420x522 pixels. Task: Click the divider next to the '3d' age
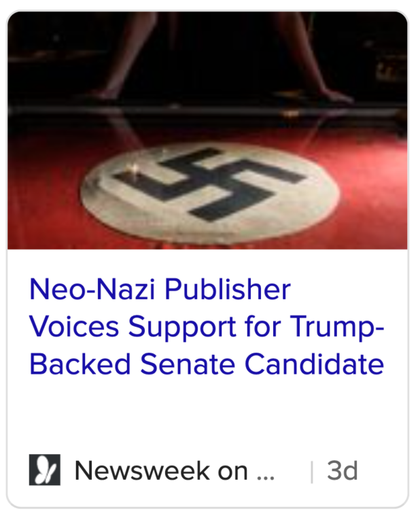311,472
